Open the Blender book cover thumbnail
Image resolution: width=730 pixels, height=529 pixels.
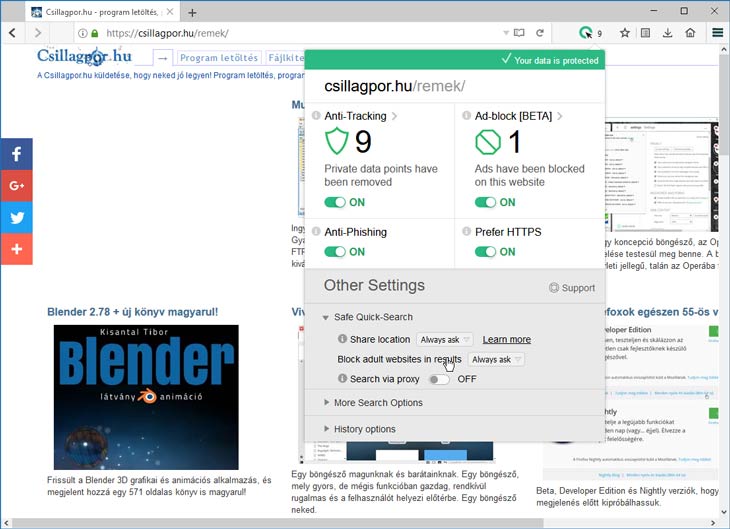(146, 397)
